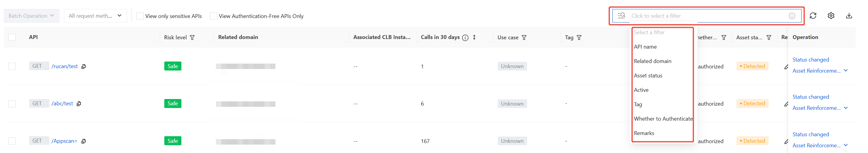Click the Tag column filter icon
The width and height of the screenshot is (868, 153).
[x=579, y=38]
